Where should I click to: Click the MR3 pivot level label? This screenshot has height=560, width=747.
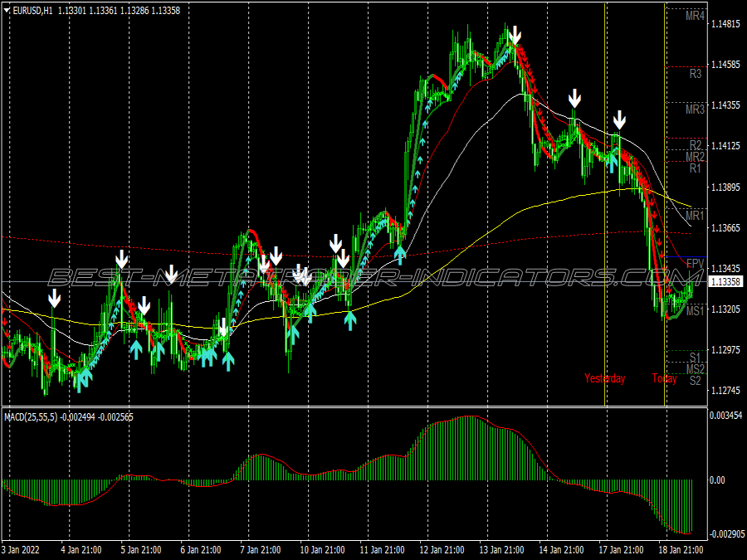695,109
